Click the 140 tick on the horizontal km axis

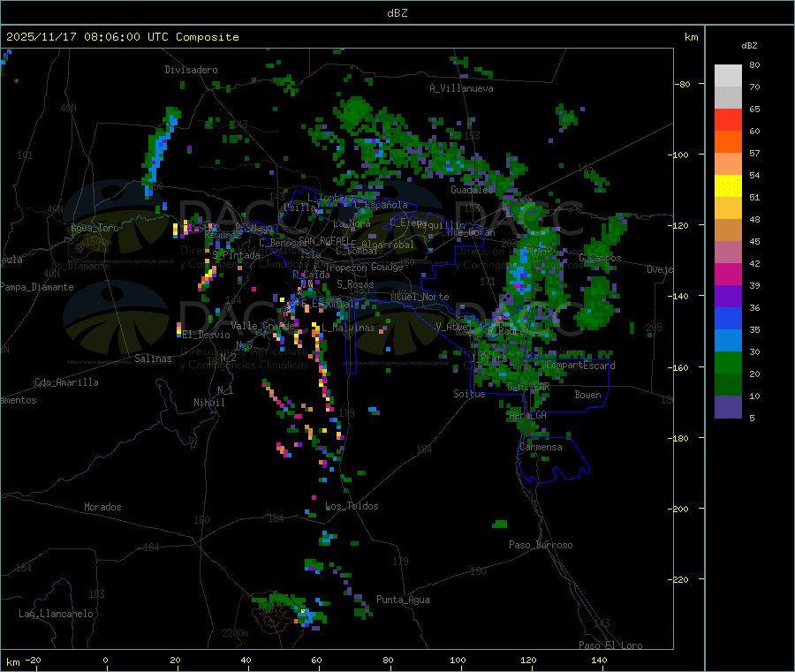point(599,661)
